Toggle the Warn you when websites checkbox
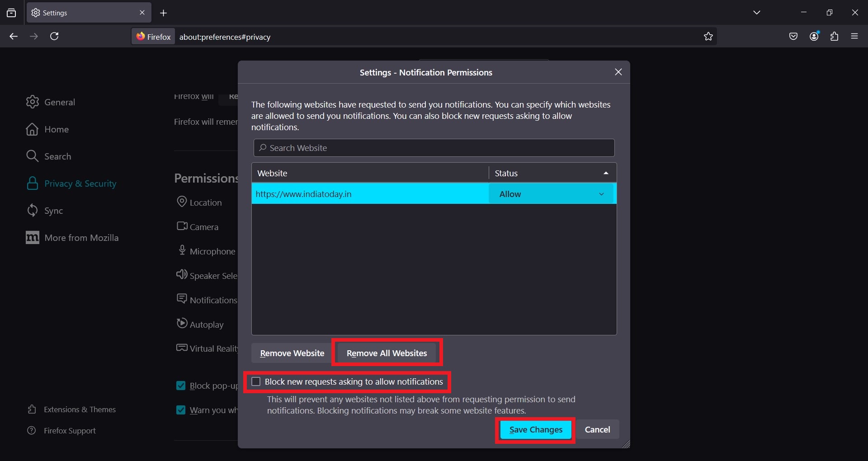The image size is (868, 461). pos(181,410)
